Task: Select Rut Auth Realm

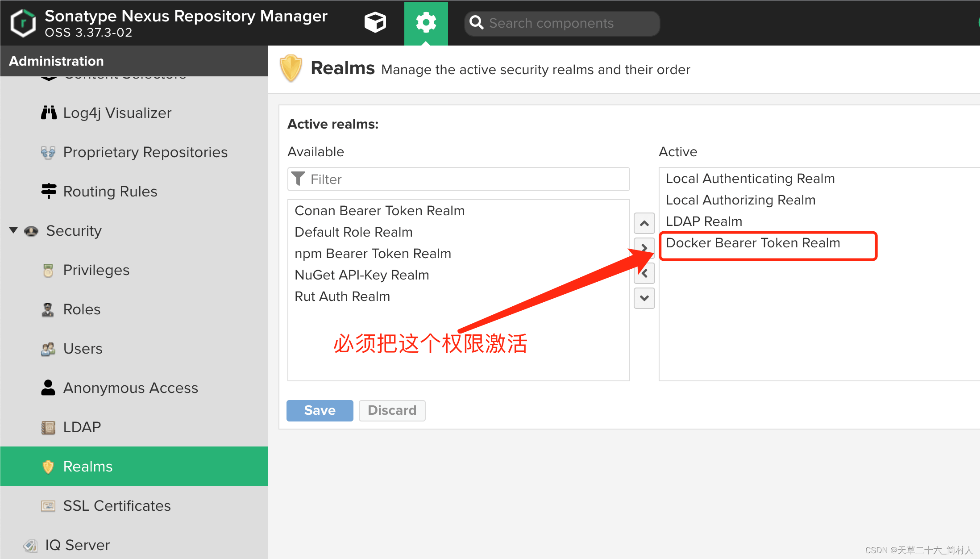Action: click(342, 296)
